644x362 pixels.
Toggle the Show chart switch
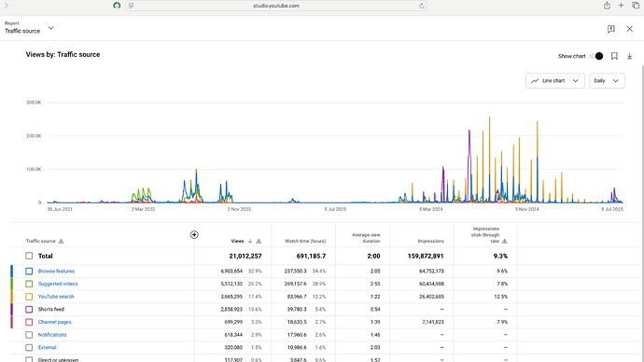596,56
